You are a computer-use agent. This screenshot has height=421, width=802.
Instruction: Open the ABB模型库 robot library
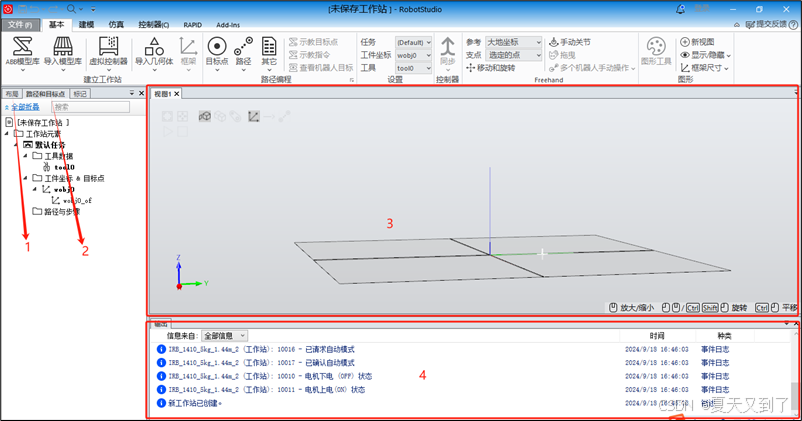[23, 52]
